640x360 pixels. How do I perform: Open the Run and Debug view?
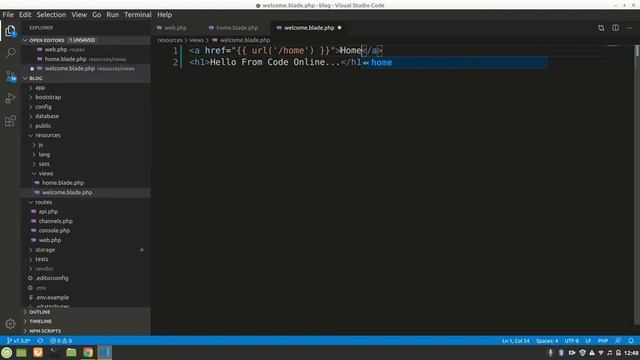pos(10,98)
